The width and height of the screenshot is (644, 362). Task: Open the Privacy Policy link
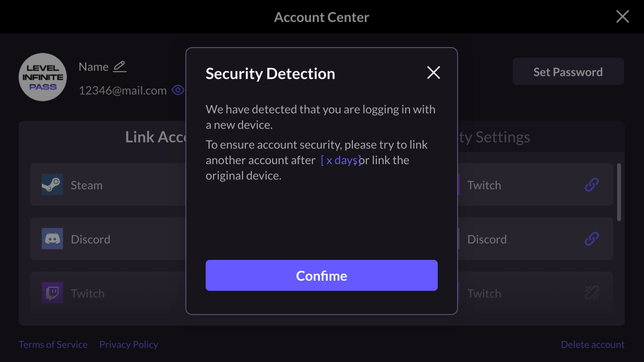click(x=128, y=345)
